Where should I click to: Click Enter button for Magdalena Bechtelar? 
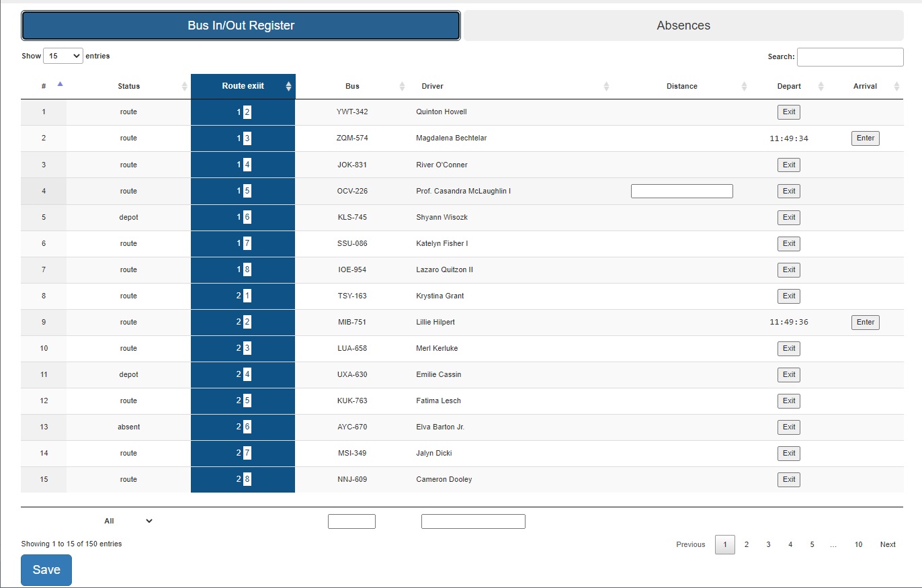866,138
